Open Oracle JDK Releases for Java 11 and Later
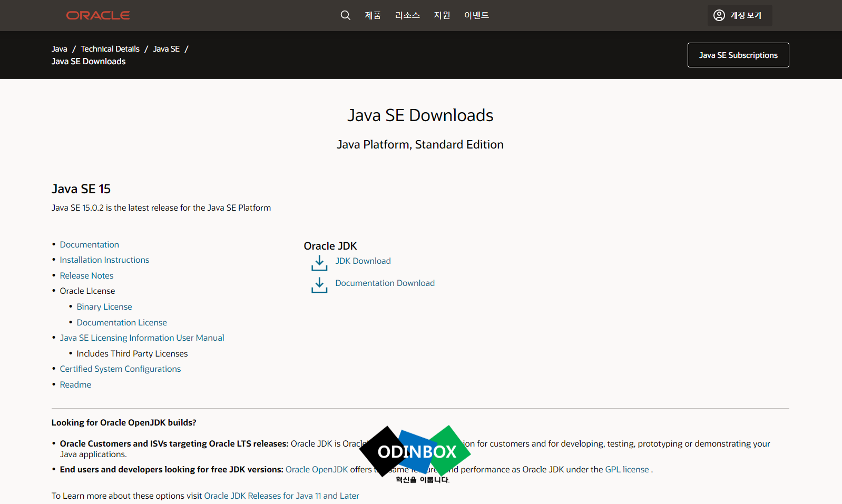The height and width of the screenshot is (504, 842). click(281, 496)
